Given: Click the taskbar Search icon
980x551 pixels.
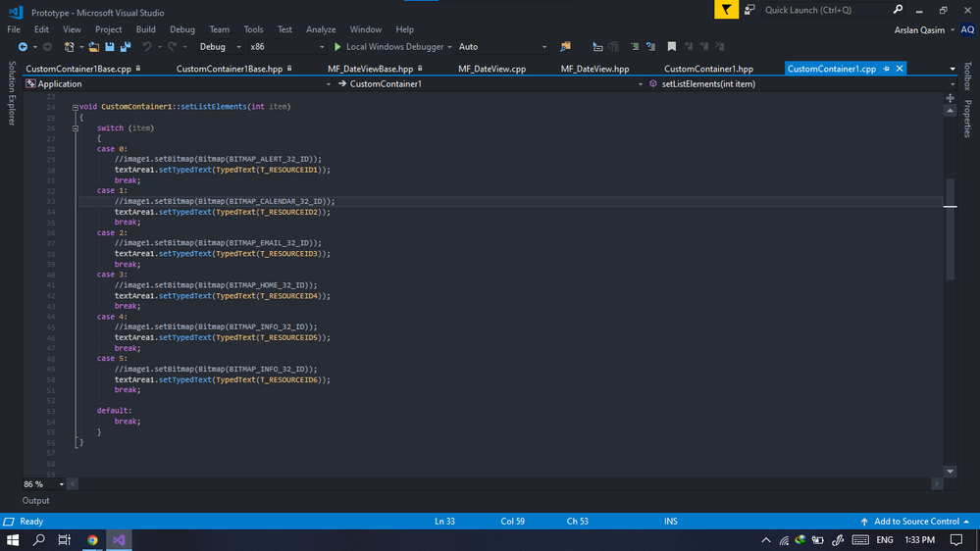Looking at the screenshot, I should click(x=39, y=540).
